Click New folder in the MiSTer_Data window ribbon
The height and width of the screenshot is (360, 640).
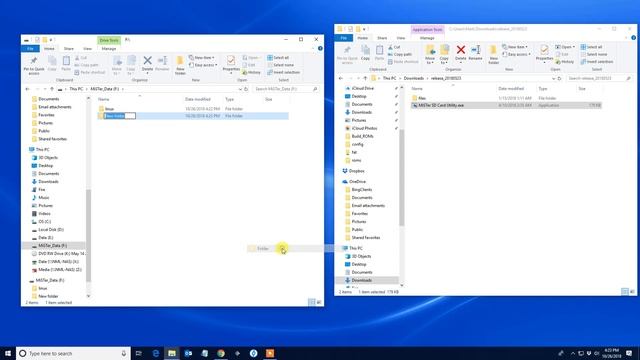point(180,65)
